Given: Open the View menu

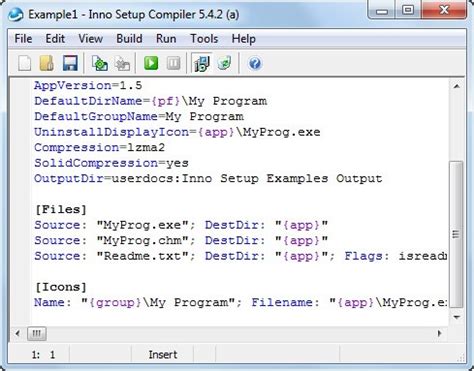Looking at the screenshot, I should click(x=90, y=39).
